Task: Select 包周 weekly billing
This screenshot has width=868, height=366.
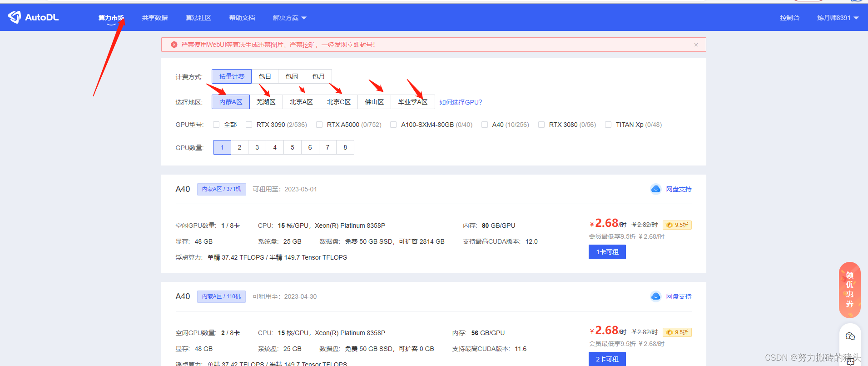Action: pos(292,76)
